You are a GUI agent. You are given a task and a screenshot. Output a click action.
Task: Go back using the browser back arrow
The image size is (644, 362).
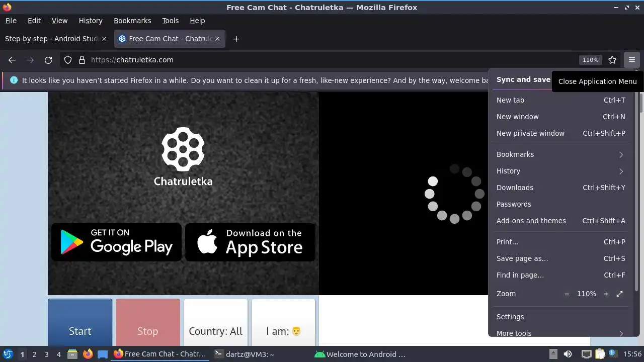pyautogui.click(x=12, y=60)
